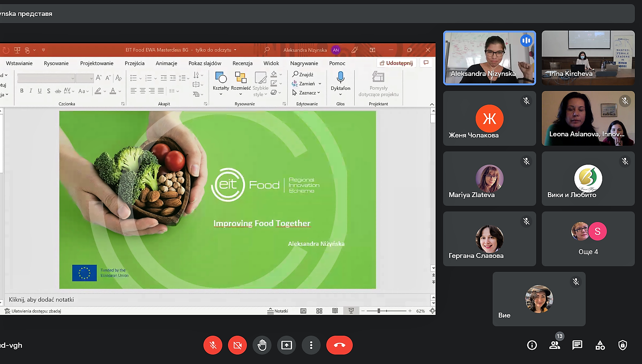
Task: Open the 'Още 4' participants tile
Action: click(x=588, y=239)
